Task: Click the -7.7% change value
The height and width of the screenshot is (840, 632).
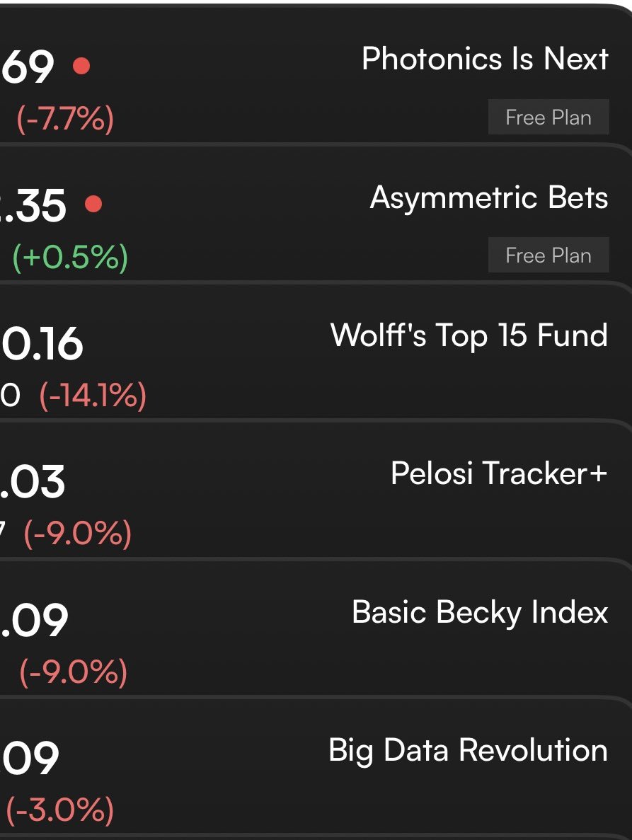Action: pos(65,119)
